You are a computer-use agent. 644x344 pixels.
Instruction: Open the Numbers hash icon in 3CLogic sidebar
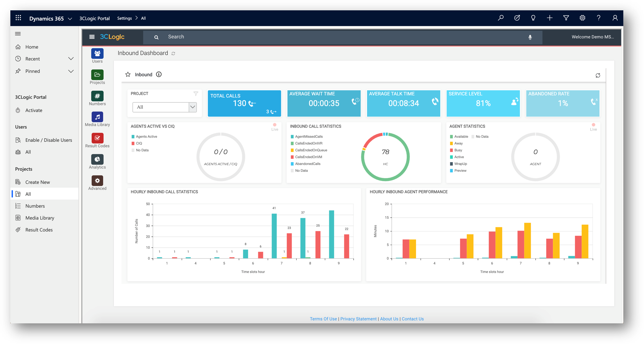(97, 96)
